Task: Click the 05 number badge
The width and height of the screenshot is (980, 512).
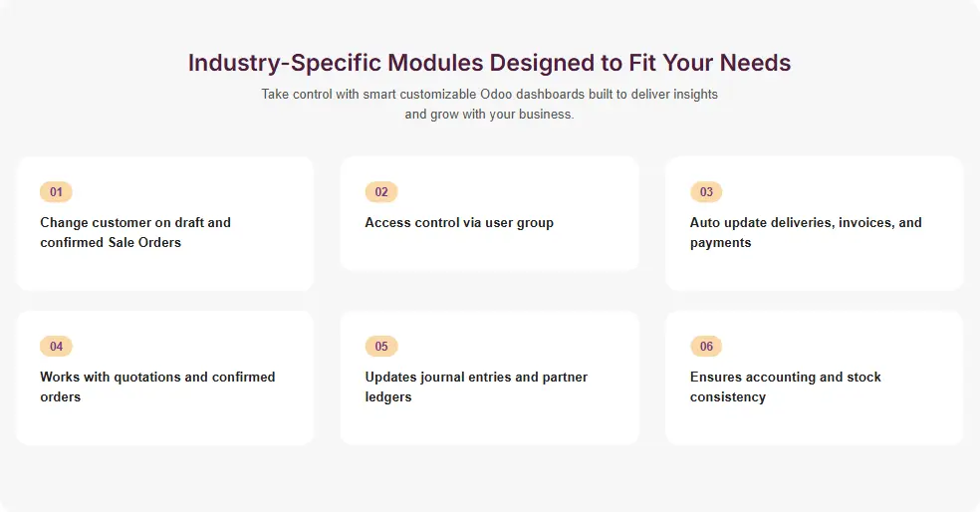Action: [x=381, y=347]
